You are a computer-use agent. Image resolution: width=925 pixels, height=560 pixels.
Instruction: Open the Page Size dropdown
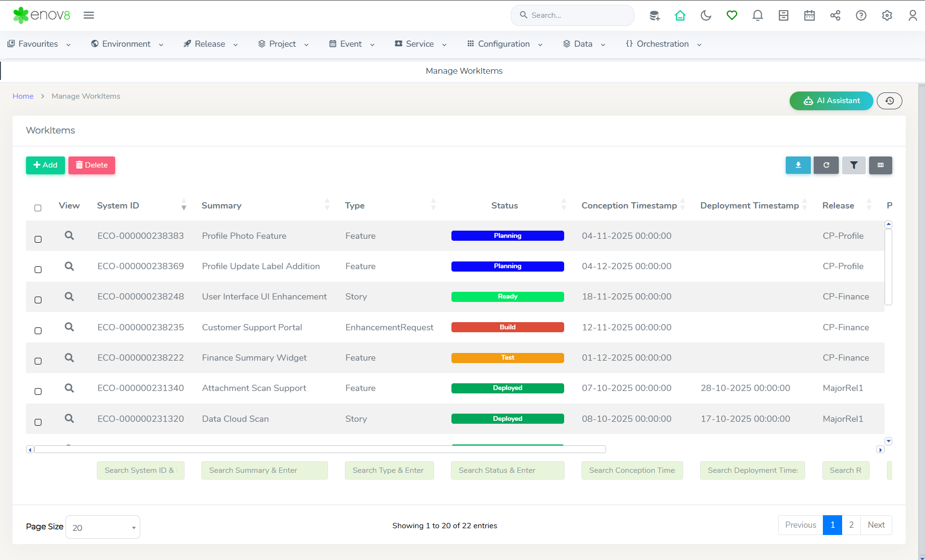103,527
